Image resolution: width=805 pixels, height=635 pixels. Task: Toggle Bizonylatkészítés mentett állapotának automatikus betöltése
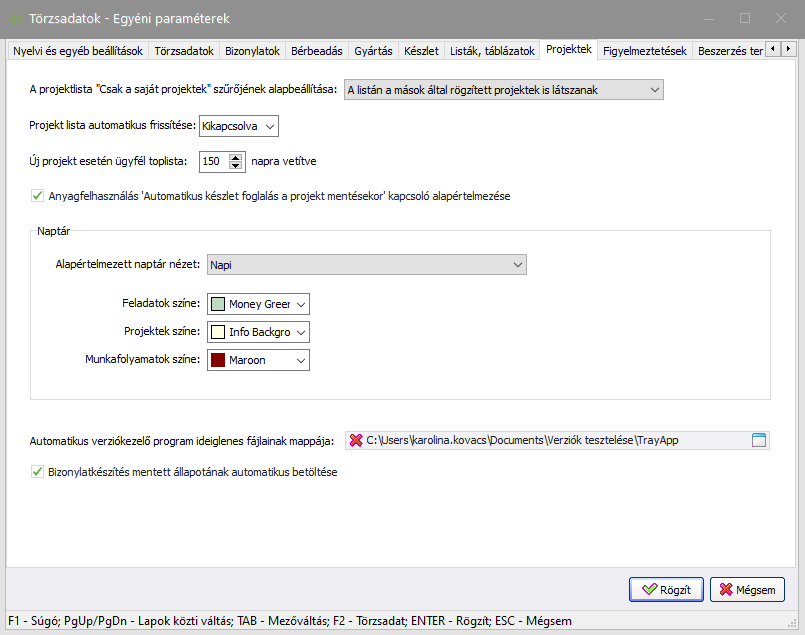[38, 471]
